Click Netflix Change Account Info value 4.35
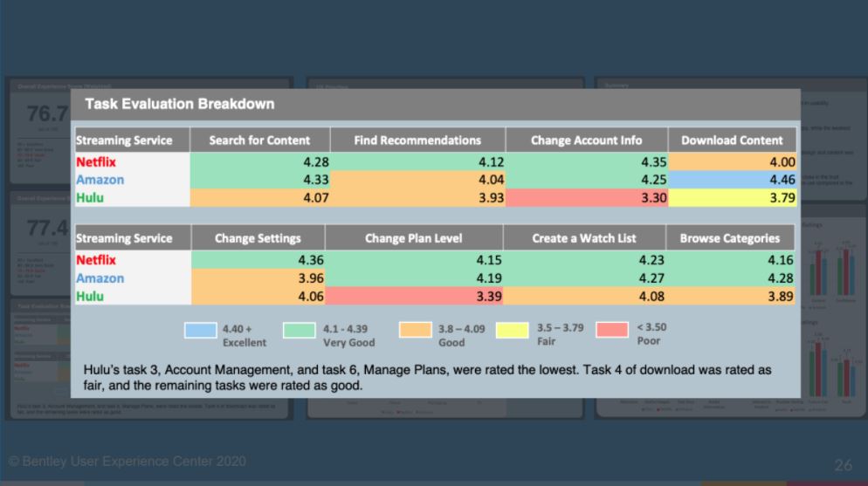This screenshot has width=868, height=486. point(654,162)
